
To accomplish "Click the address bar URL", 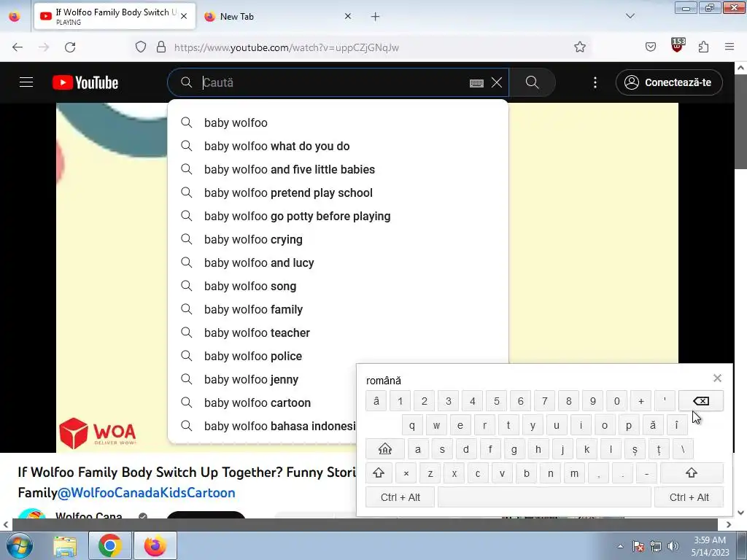I will tap(286, 47).
